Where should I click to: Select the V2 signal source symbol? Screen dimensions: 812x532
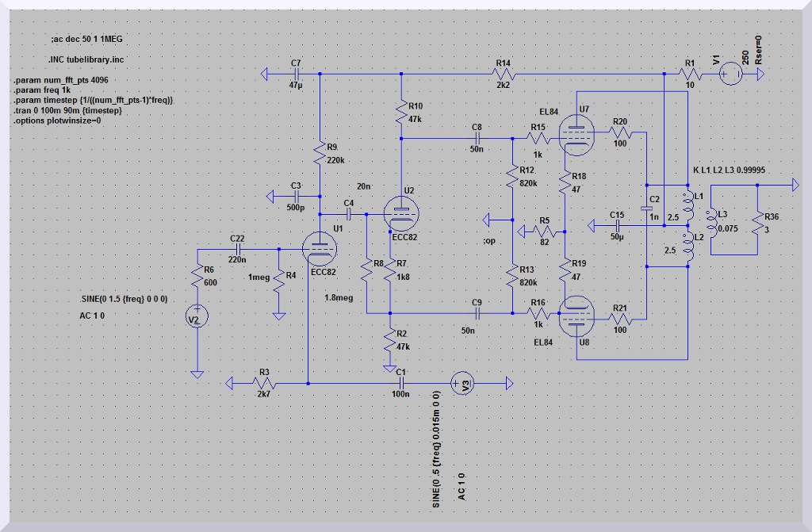tap(197, 318)
